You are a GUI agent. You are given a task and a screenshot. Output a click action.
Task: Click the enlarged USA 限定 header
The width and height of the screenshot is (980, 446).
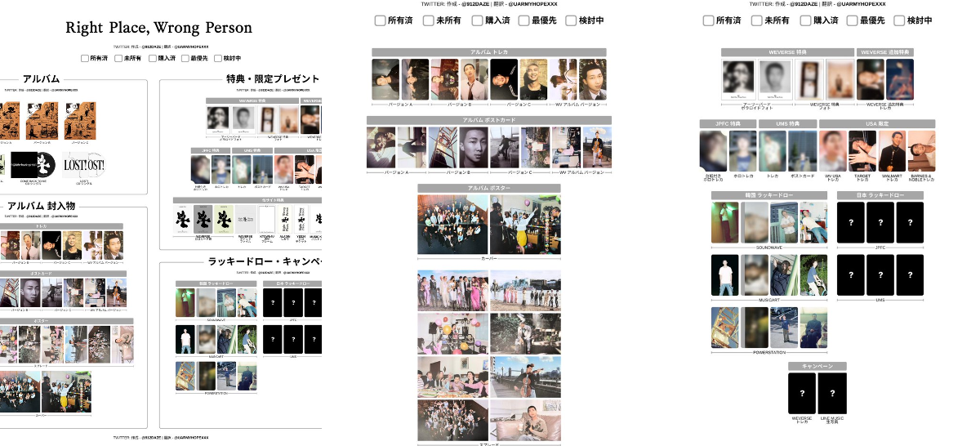877,124
